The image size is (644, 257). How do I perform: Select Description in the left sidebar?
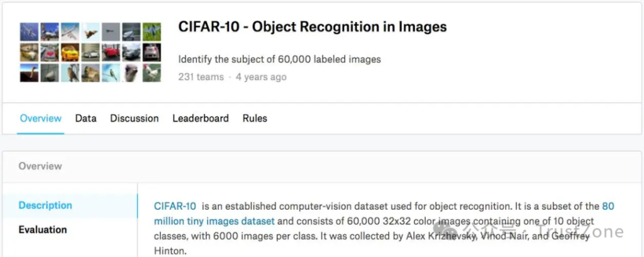[x=45, y=205]
